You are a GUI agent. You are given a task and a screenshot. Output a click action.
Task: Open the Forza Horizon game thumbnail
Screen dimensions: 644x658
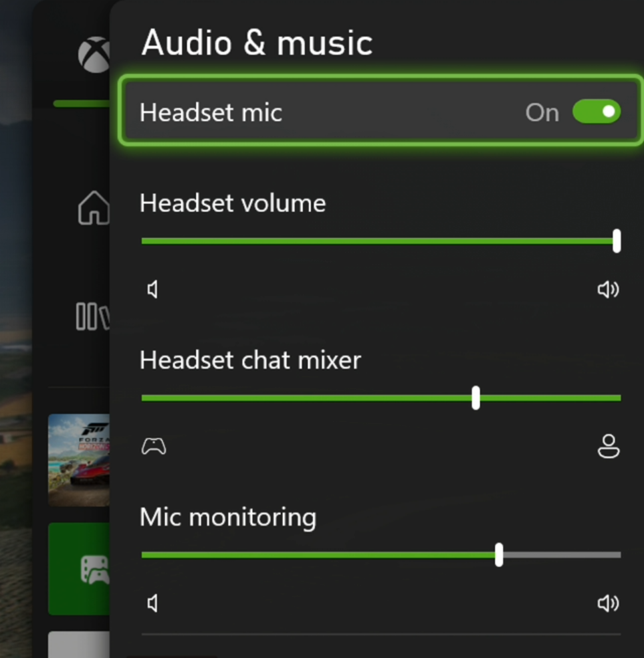pyautogui.click(x=79, y=460)
